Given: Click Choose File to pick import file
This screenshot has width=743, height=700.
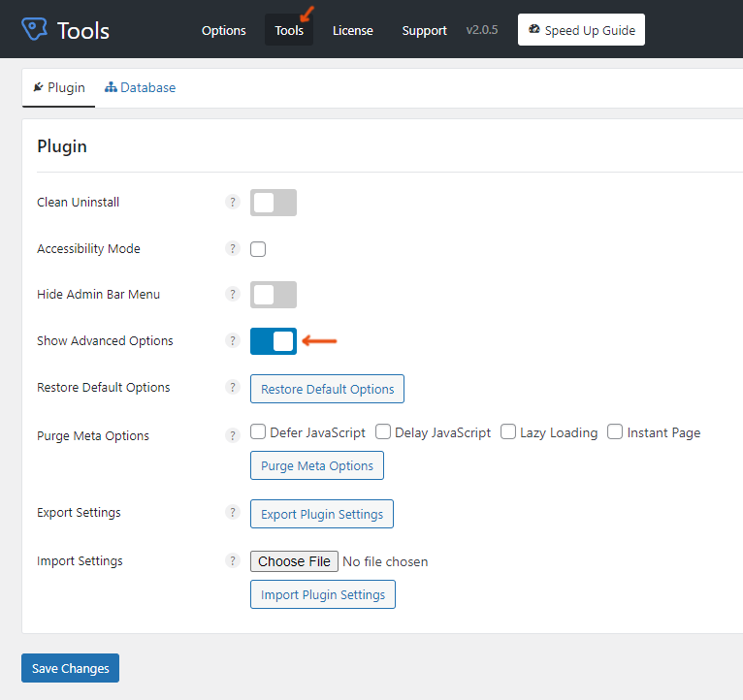Looking at the screenshot, I should coord(294,561).
